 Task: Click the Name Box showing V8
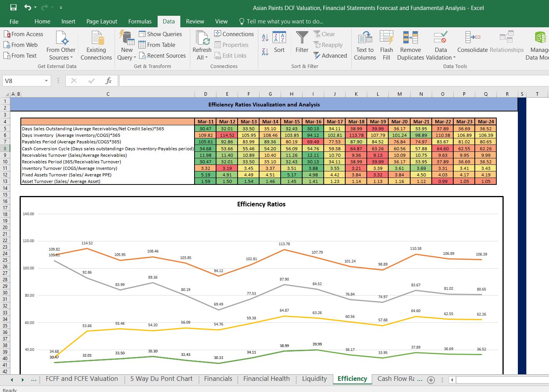22,81
